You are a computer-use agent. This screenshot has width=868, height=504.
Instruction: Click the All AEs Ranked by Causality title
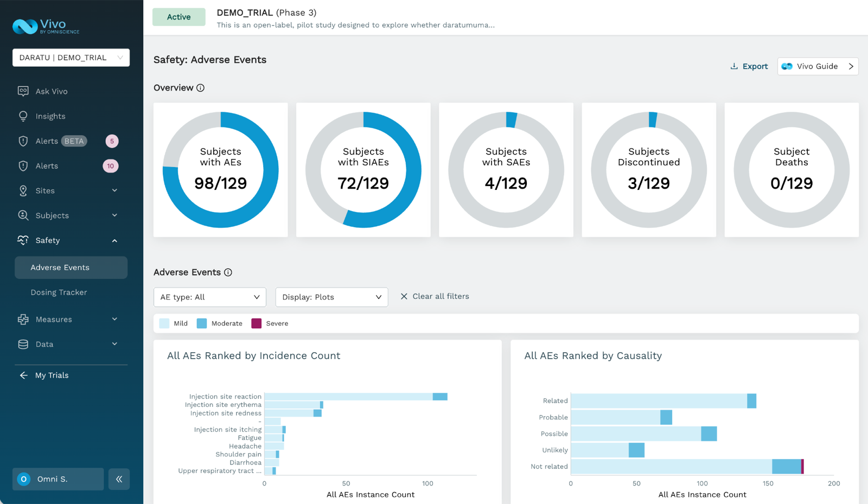pos(593,356)
